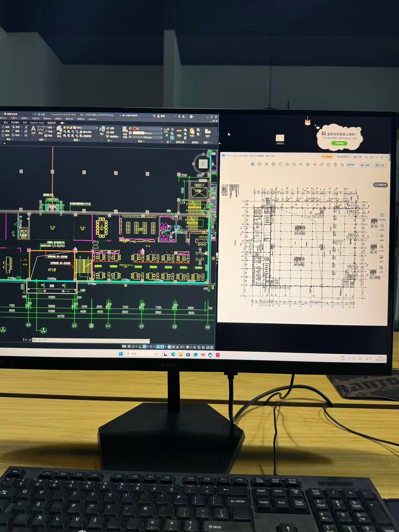Click the 粘贴 (Paste) clipboard icon
This screenshot has height=532, width=399.
[192, 132]
